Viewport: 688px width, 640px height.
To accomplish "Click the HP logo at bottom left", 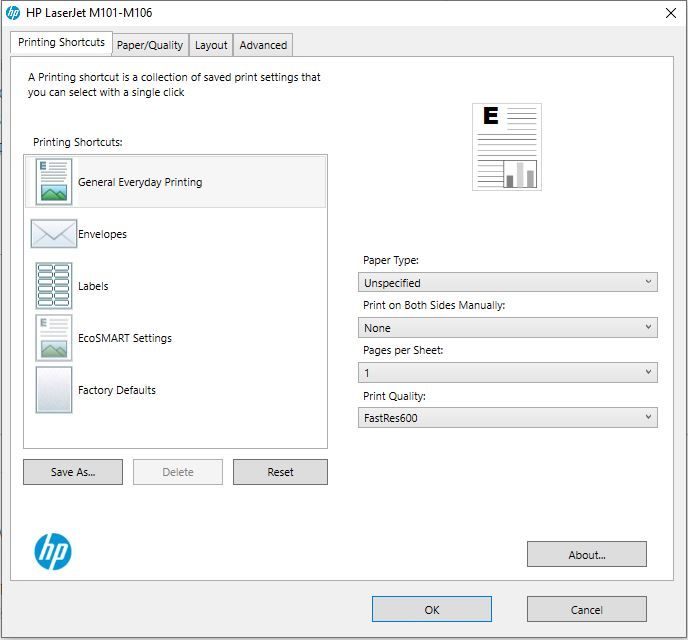I will (53, 551).
